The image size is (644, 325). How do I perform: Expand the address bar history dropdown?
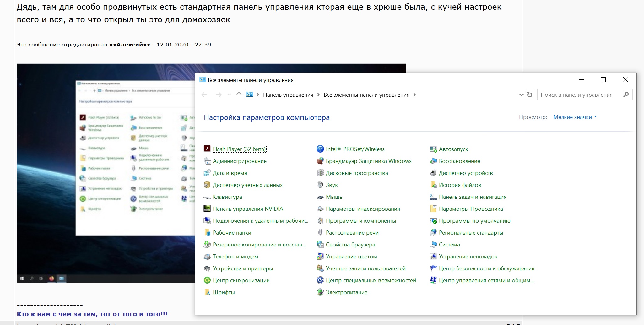(x=521, y=95)
